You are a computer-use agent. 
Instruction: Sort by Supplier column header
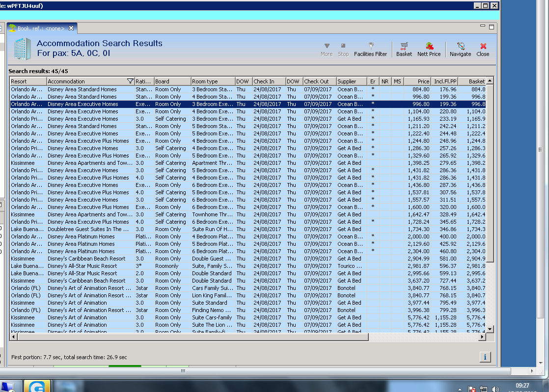[x=352, y=81]
